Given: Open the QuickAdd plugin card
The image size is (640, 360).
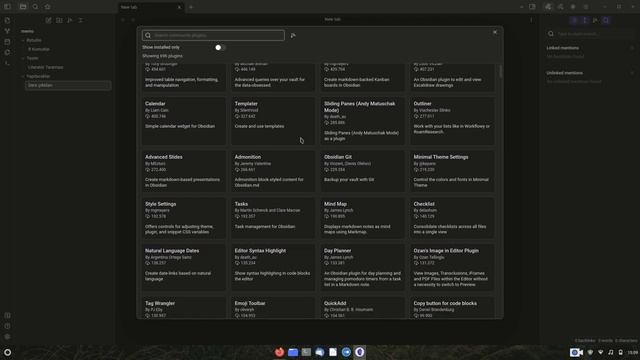Looking at the screenshot, I should point(362,308).
